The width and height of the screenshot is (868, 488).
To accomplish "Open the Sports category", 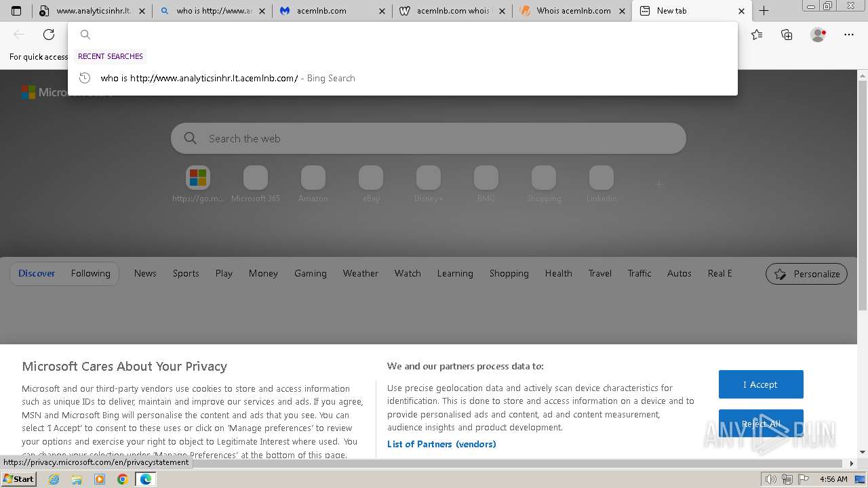I will pos(186,273).
